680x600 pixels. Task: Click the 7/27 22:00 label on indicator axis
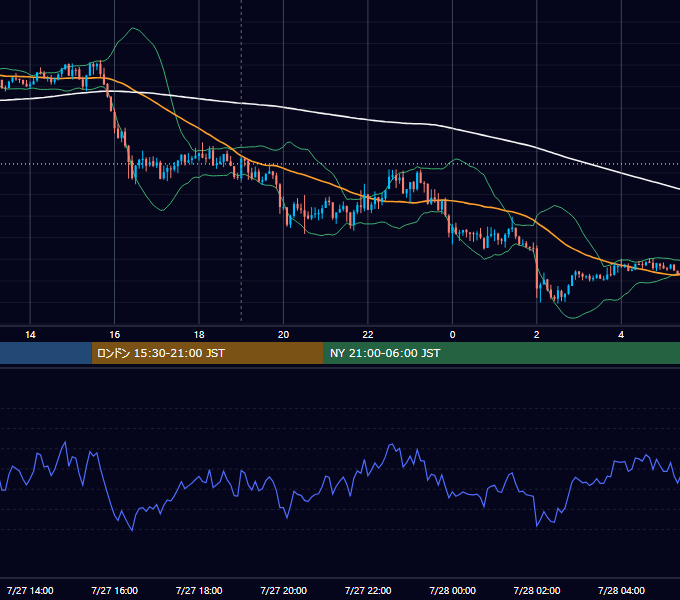tap(368, 590)
